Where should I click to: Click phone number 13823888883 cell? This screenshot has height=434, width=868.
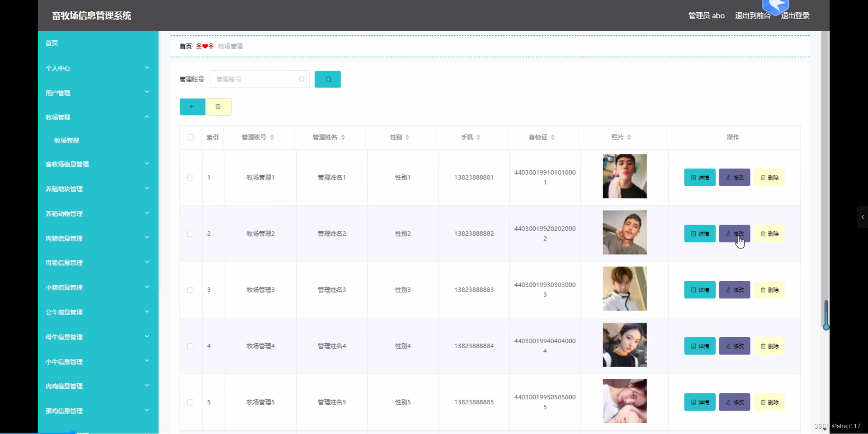coord(474,290)
